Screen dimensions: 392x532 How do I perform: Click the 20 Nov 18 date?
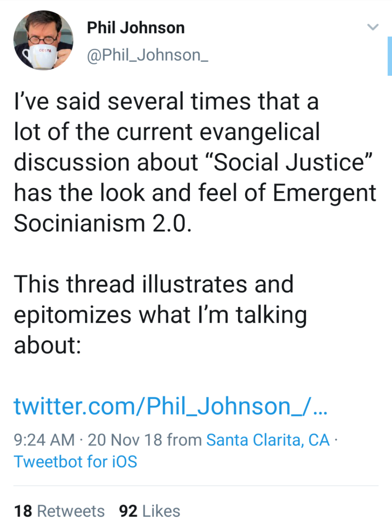(x=125, y=440)
